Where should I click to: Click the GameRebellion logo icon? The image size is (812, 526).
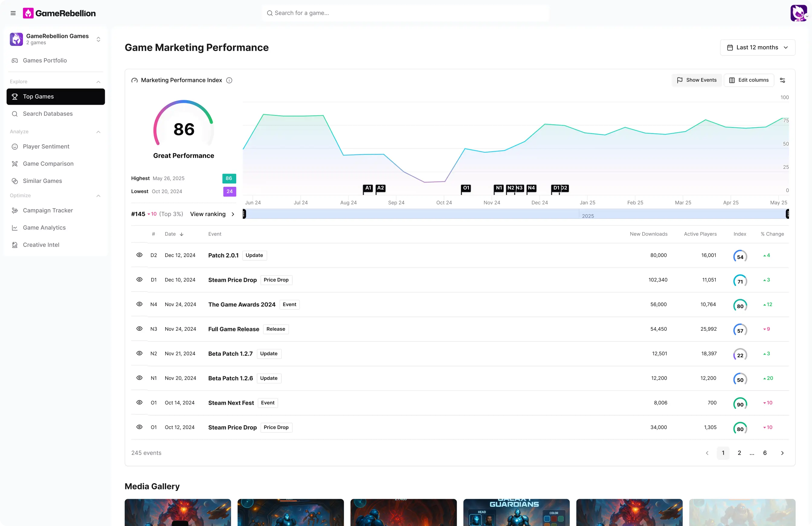[28, 13]
